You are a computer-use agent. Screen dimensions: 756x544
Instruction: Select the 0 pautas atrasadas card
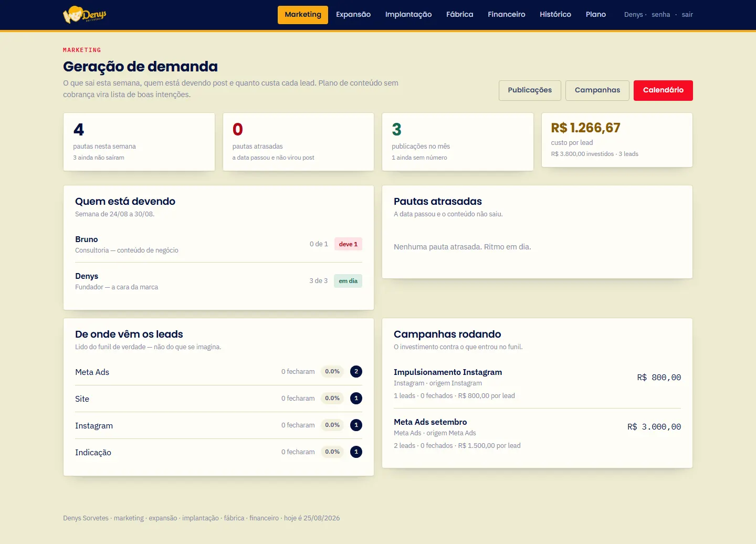[298, 142]
